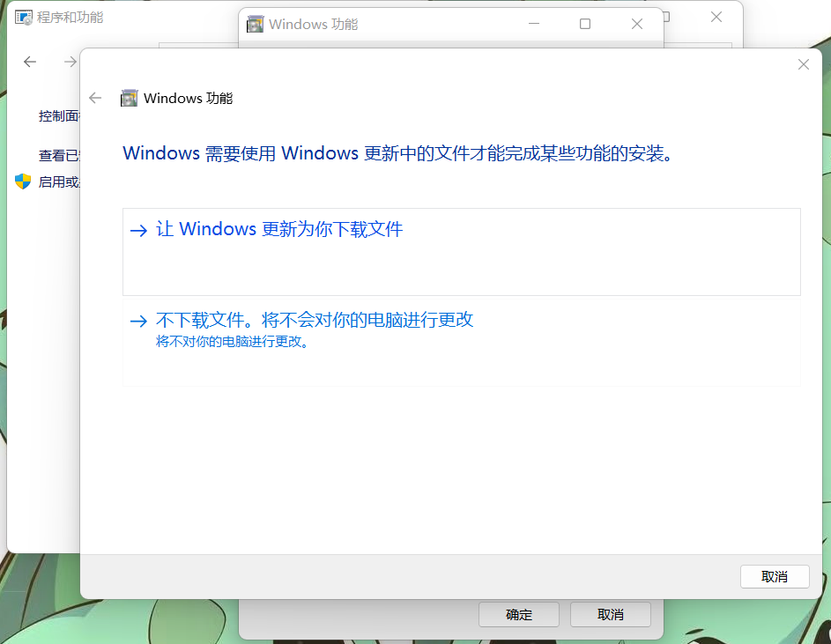Click 程序和功能 window title icon
Screen dimensions: 831x644
click(x=23, y=18)
